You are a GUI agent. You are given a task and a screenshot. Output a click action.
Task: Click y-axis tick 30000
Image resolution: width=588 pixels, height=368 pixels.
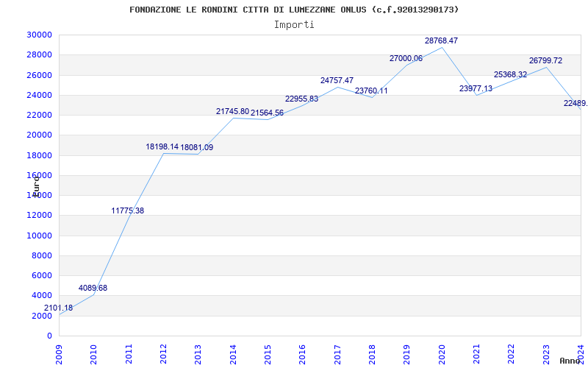point(40,35)
